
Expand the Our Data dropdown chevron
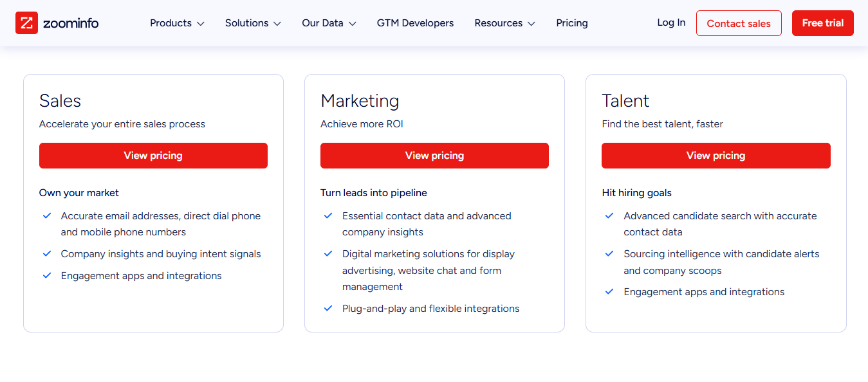tap(352, 24)
